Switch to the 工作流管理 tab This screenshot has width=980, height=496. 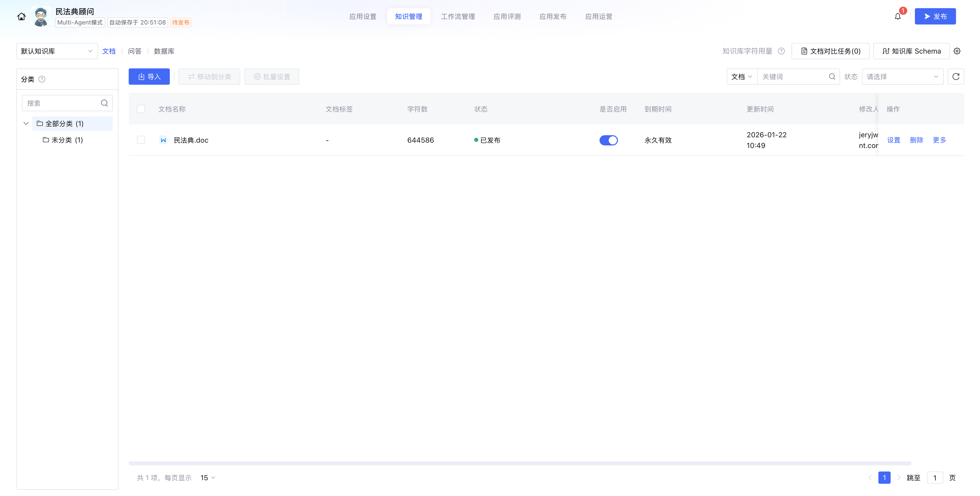click(x=458, y=17)
